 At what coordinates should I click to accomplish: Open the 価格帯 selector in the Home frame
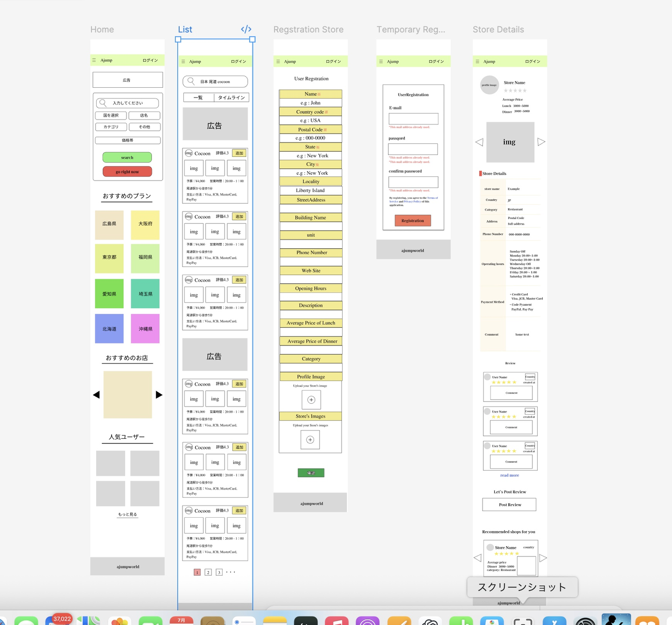128,140
